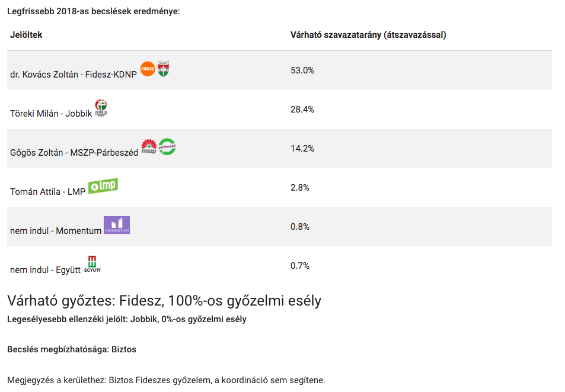Click the 28.4% vote share value
This screenshot has height=392, width=565.
click(302, 110)
